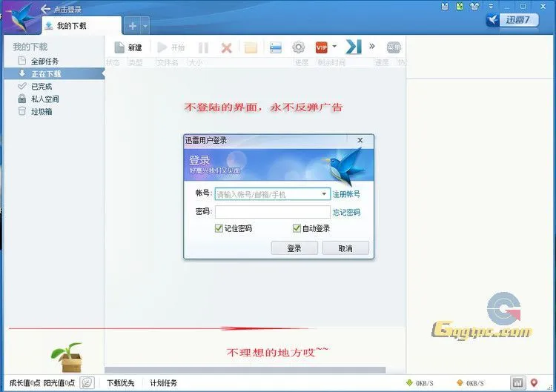
Task: Click the red X delete task icon
Action: (x=226, y=47)
